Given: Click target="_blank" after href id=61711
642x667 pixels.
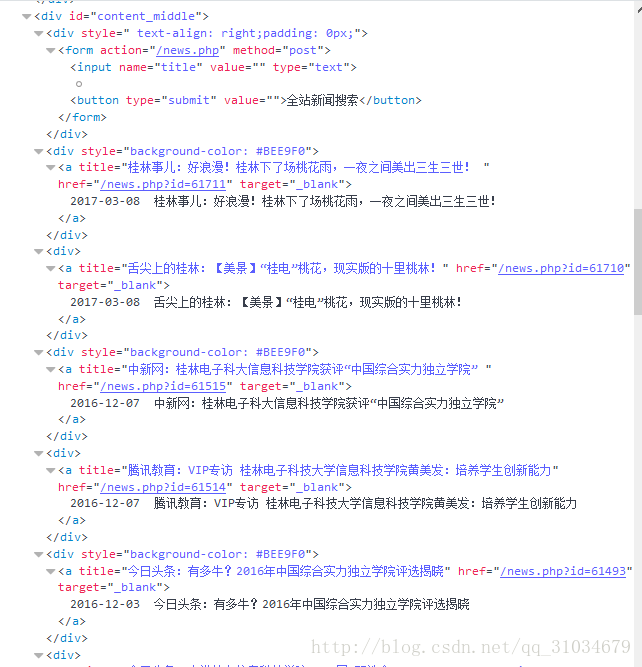Looking at the screenshot, I should (x=293, y=184).
